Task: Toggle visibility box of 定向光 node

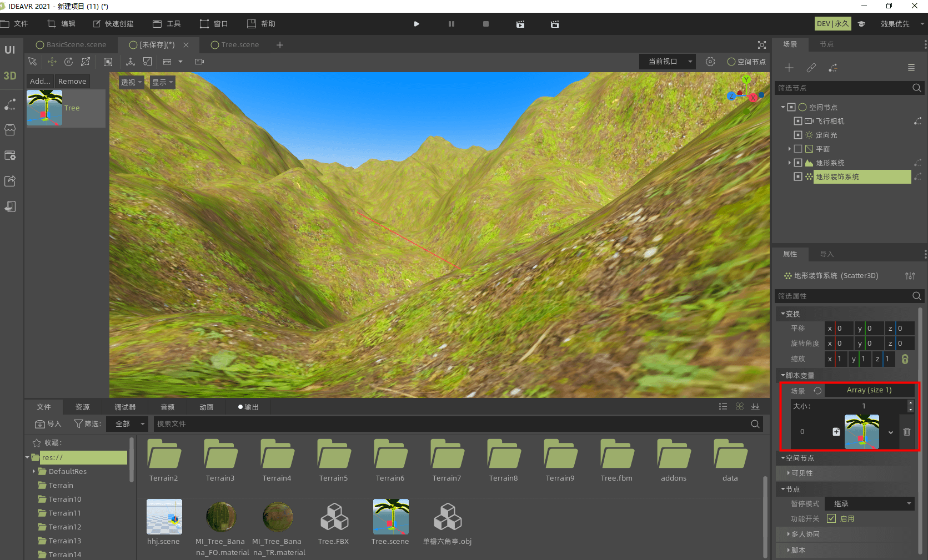Action: coord(798,135)
